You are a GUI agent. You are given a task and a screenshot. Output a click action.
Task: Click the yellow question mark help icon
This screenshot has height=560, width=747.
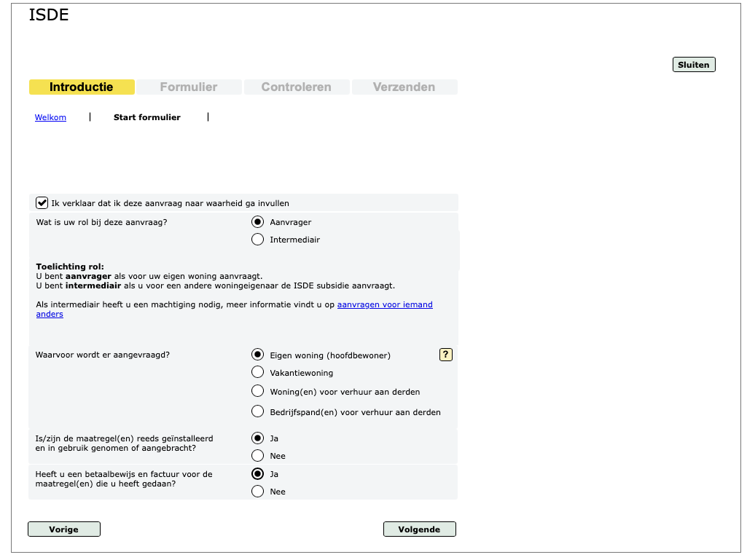coord(446,355)
